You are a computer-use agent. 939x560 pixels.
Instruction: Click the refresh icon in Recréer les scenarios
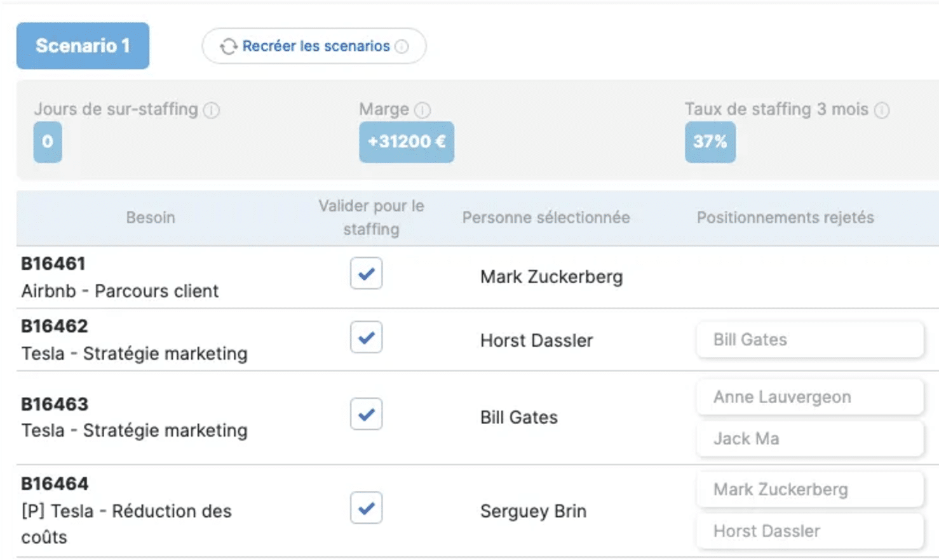(228, 46)
